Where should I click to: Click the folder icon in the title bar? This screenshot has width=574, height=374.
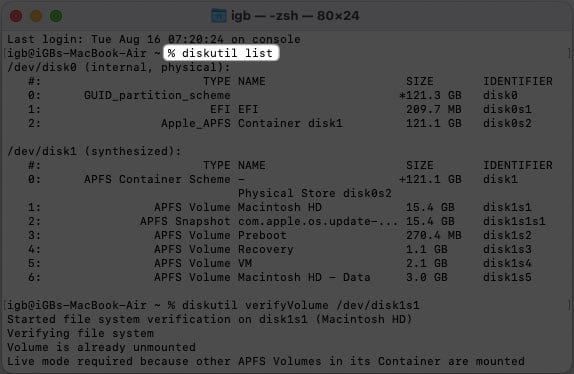[219, 16]
